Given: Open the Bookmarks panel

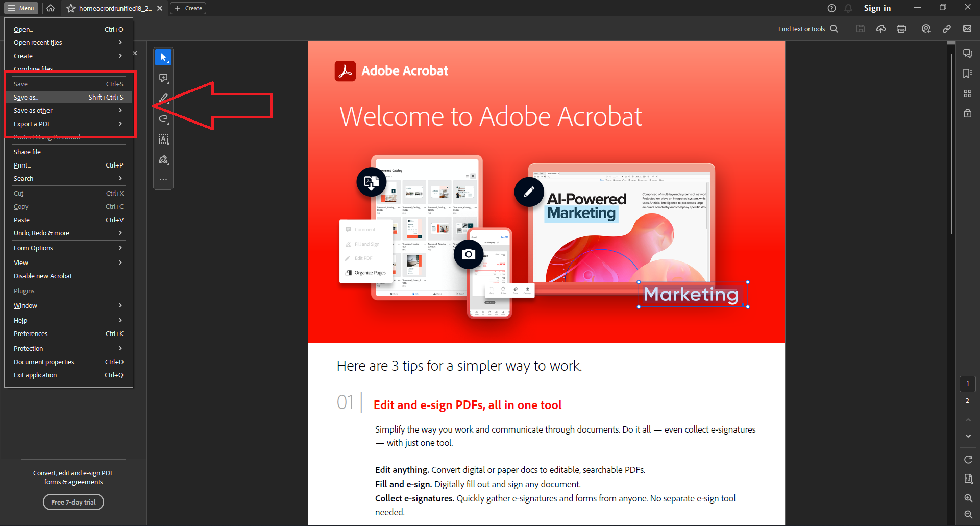Looking at the screenshot, I should tap(968, 73).
